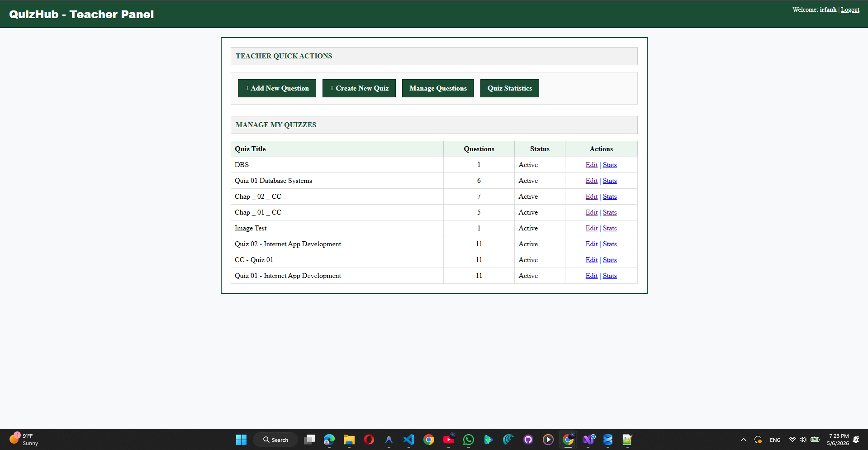Switch to the active Chrome profile window icon
Viewport: 868px width, 450px height.
click(568, 440)
